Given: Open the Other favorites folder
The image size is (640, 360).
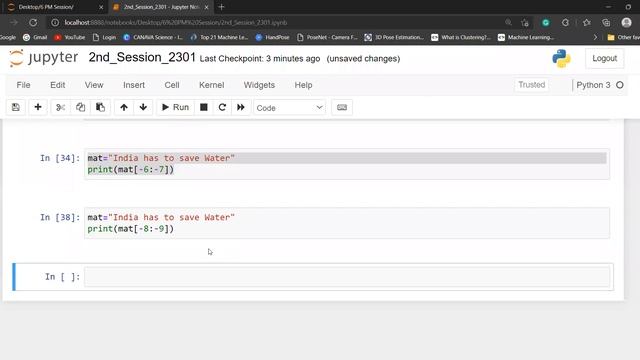Looking at the screenshot, I should (x=623, y=37).
